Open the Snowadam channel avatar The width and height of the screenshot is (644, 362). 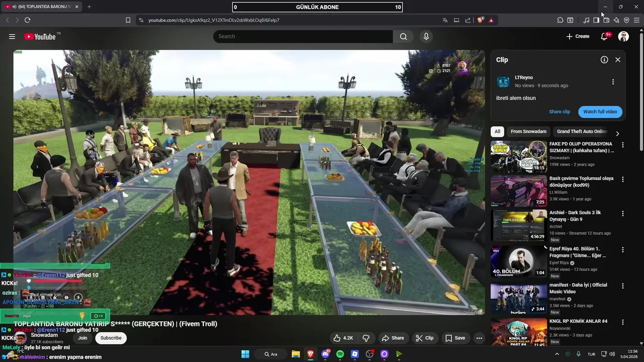pyautogui.click(x=21, y=338)
